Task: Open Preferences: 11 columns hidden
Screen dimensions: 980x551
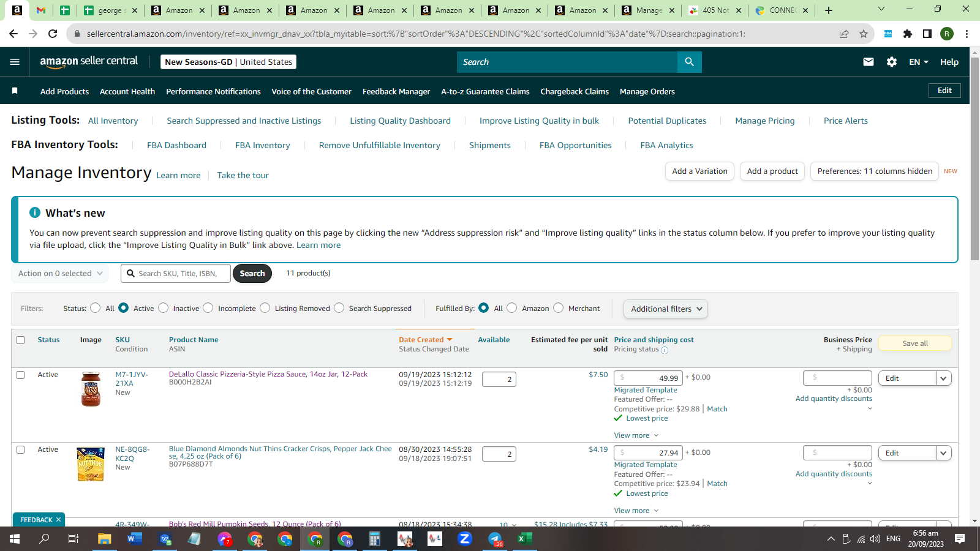Action: coord(875,171)
